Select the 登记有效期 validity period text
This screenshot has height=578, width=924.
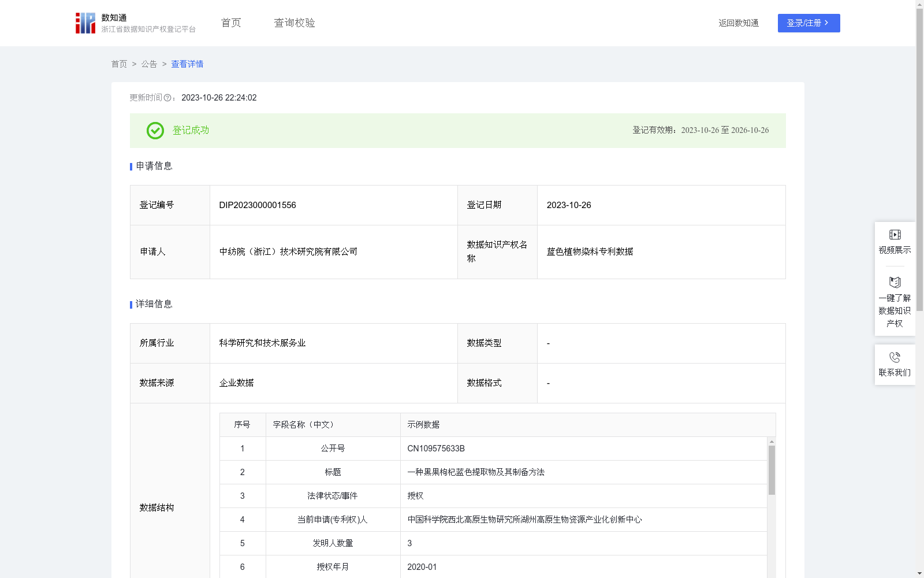[x=701, y=131]
